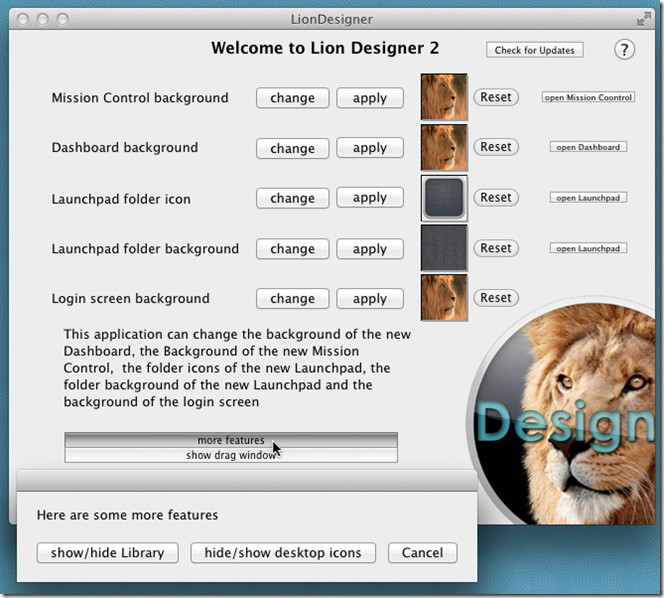Image resolution: width=664 pixels, height=598 pixels.
Task: Reset the Login screen background
Action: tap(496, 298)
